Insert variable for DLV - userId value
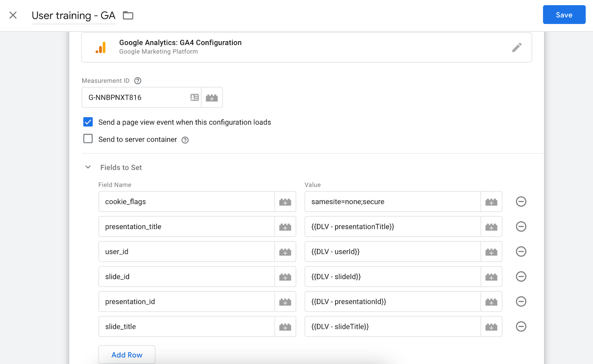The image size is (593, 364). click(x=491, y=252)
